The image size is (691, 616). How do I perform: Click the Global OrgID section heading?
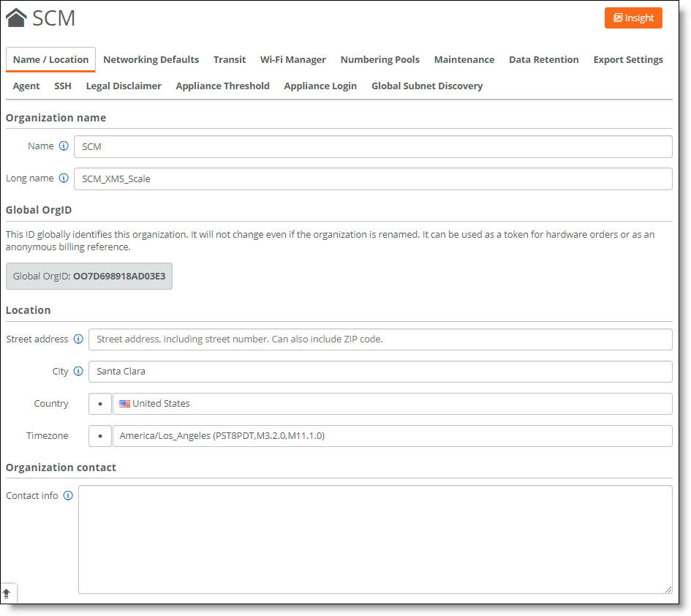point(39,210)
